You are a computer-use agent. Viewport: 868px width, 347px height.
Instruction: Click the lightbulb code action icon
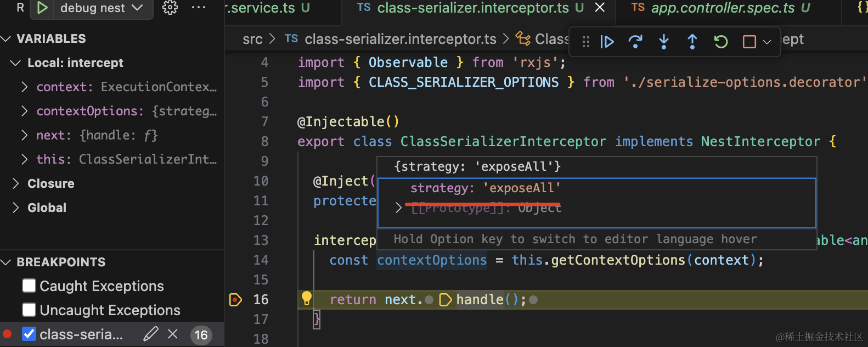click(x=307, y=298)
